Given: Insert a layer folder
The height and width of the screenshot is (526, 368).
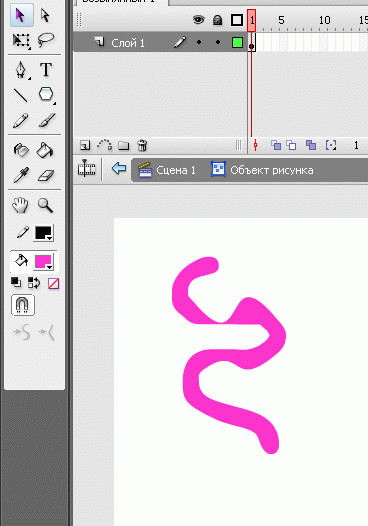Looking at the screenshot, I should (123, 145).
